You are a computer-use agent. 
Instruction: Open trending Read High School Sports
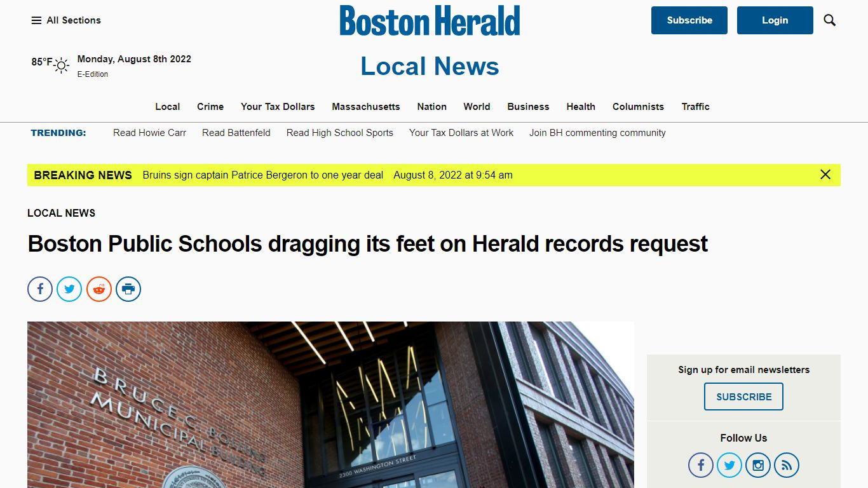pos(340,133)
